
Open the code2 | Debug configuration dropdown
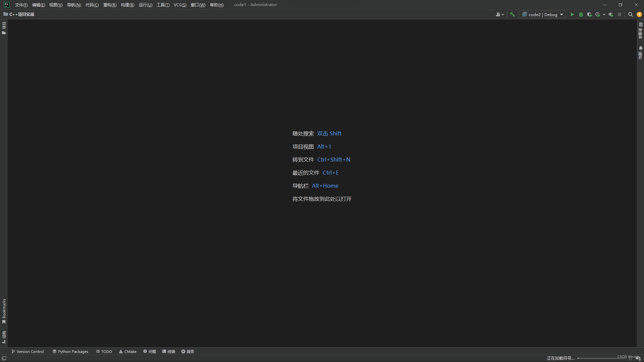[x=542, y=14]
